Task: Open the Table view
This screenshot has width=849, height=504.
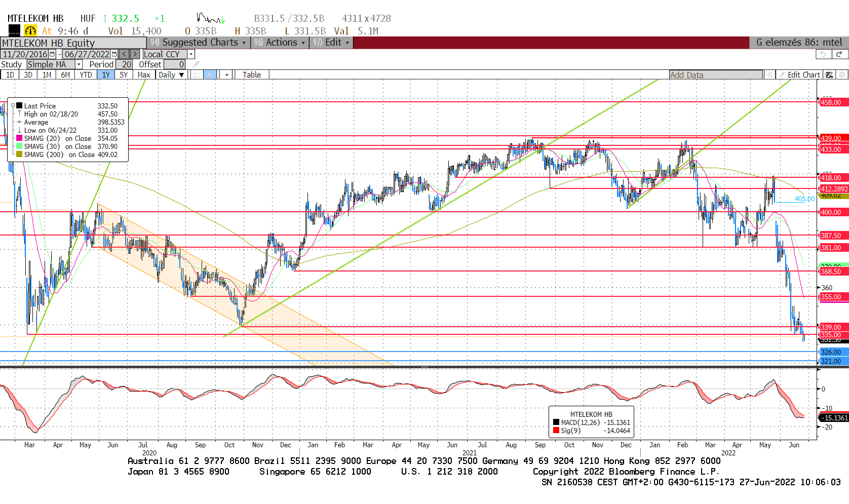Action: 252,75
